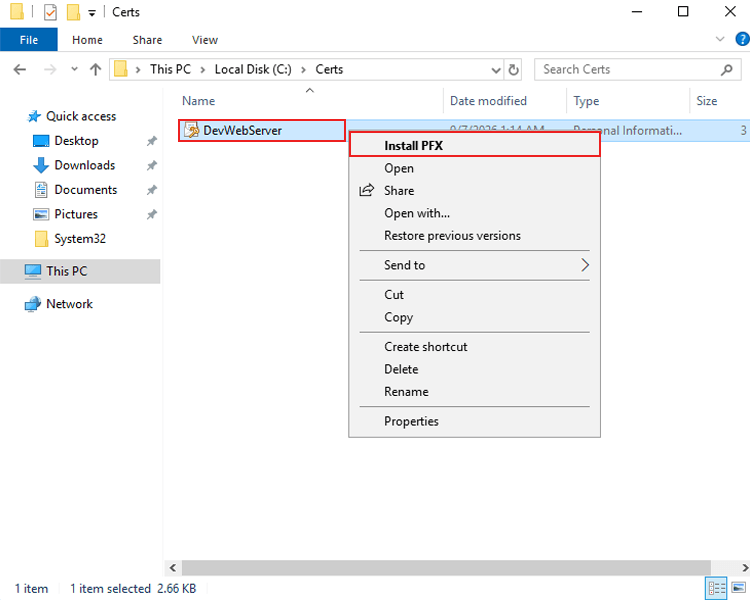Viewport: 750px width, 600px height.
Task: Open Downloads in the sidebar
Action: [x=85, y=165]
